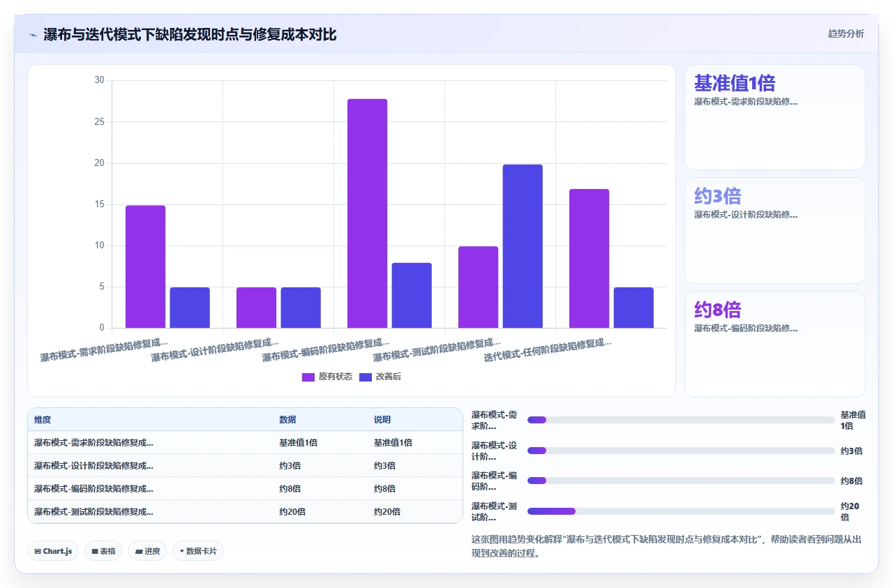893x588 pixels.
Task: Click the 表格 chip
Action: click(103, 551)
